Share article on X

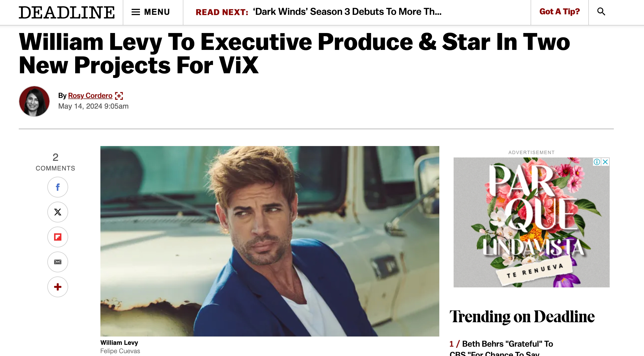pos(57,212)
